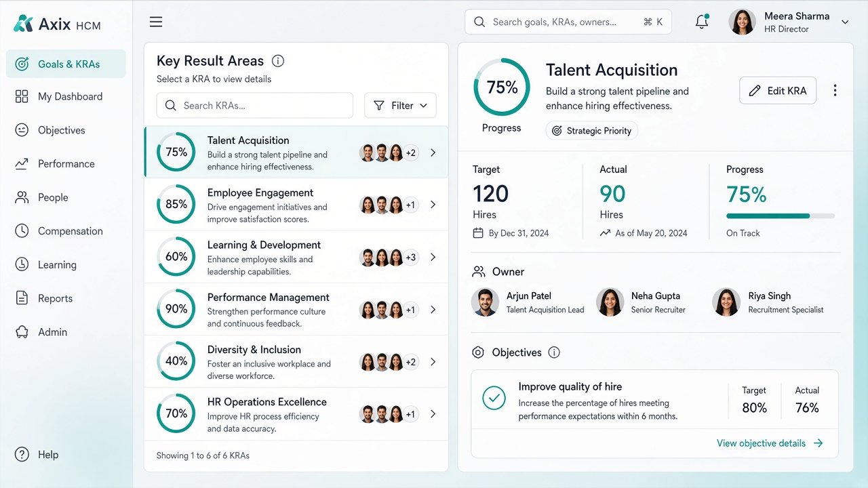Viewport: 868px width, 488px height.
Task: Click the Key Result Areas info icon
Action: coord(277,60)
